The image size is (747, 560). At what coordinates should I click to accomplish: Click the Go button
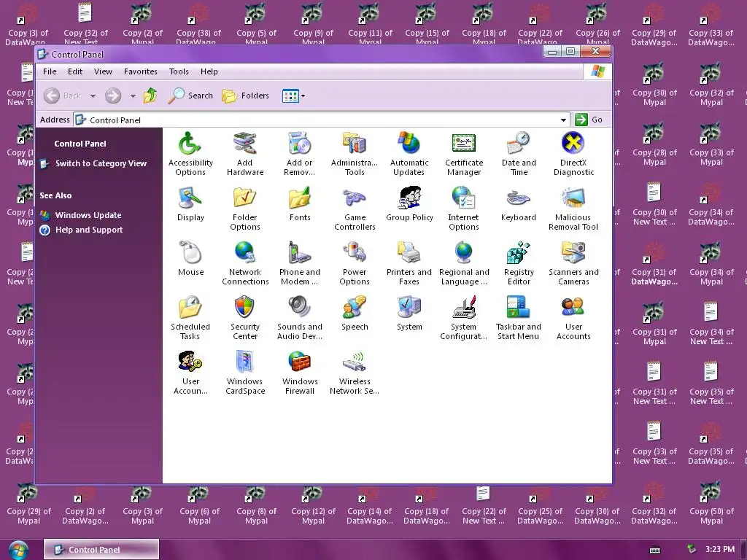(589, 120)
